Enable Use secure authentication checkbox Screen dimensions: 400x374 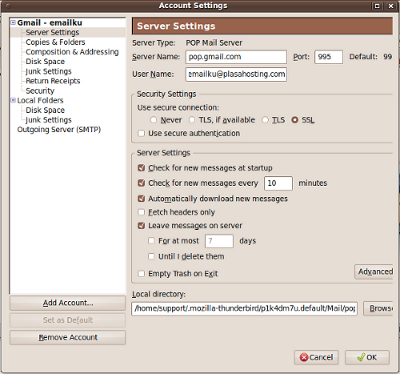[x=141, y=133]
